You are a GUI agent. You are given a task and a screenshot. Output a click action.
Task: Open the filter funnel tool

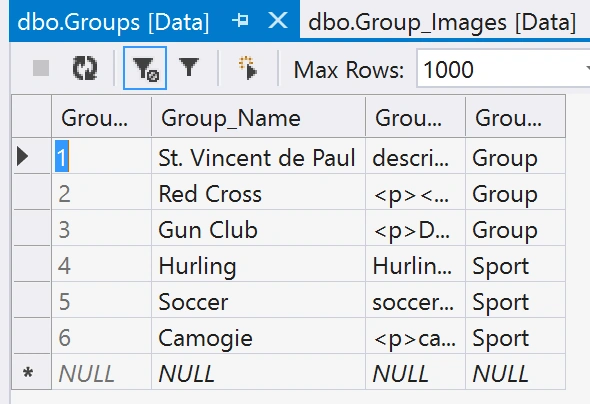[x=189, y=68]
